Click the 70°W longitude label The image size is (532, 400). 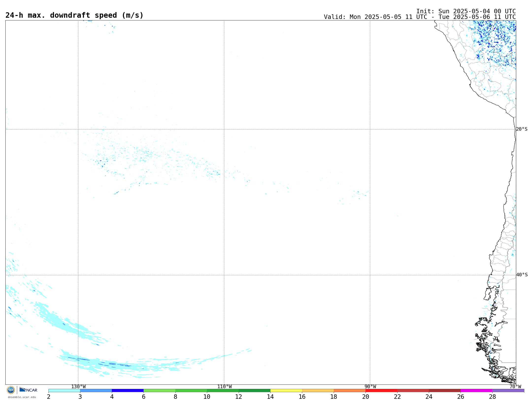[x=515, y=387]
